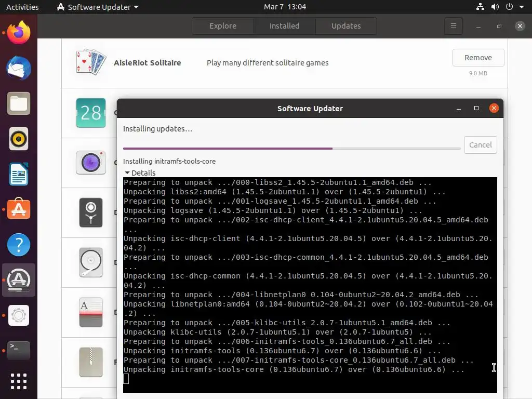Image resolution: width=532 pixels, height=399 pixels.
Task: Open Ubuntu Software from the dock
Action: tap(19, 209)
